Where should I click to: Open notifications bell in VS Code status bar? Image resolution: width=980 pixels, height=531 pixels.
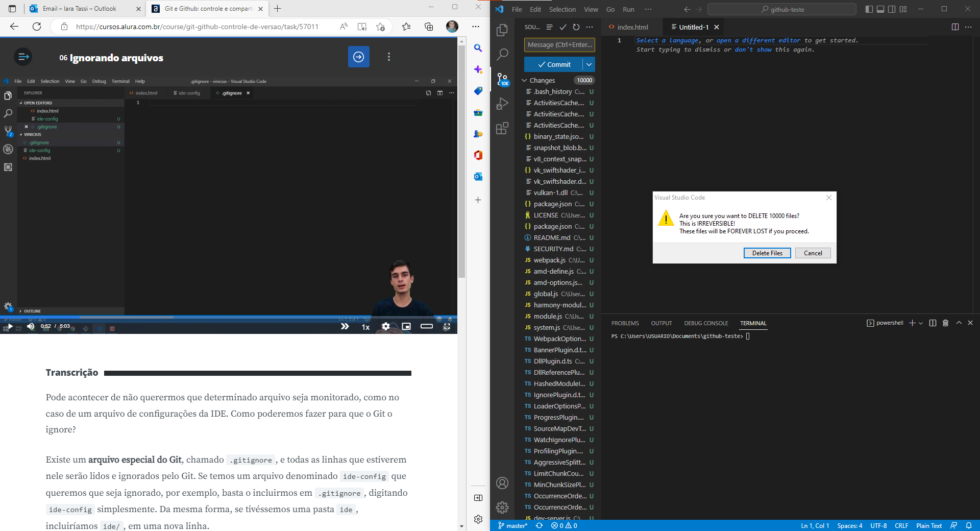[969, 525]
